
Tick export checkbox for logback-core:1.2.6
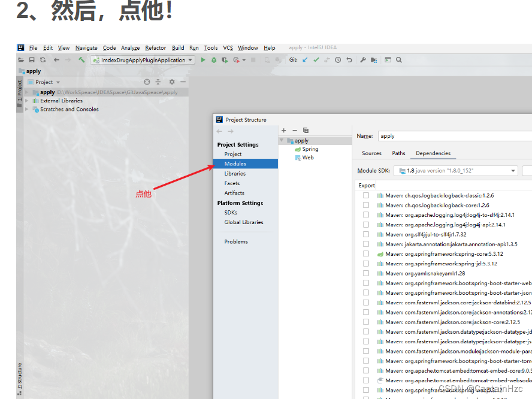pyautogui.click(x=365, y=205)
